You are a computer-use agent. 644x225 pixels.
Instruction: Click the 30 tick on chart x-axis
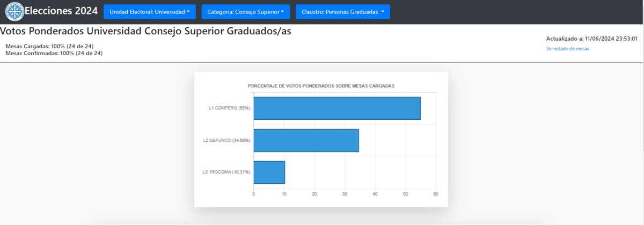pyautogui.click(x=345, y=194)
